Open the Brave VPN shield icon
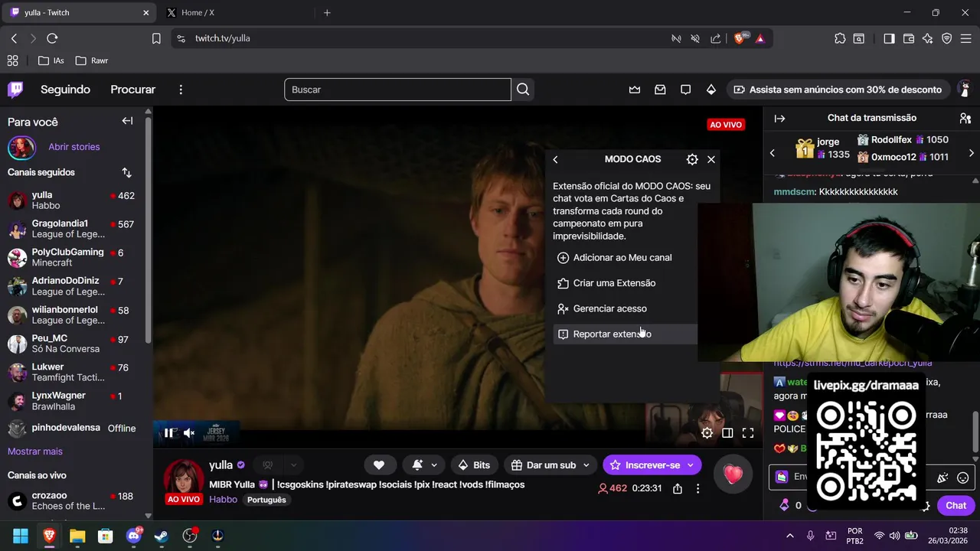Viewport: 980px width, 551px height. coord(947,38)
